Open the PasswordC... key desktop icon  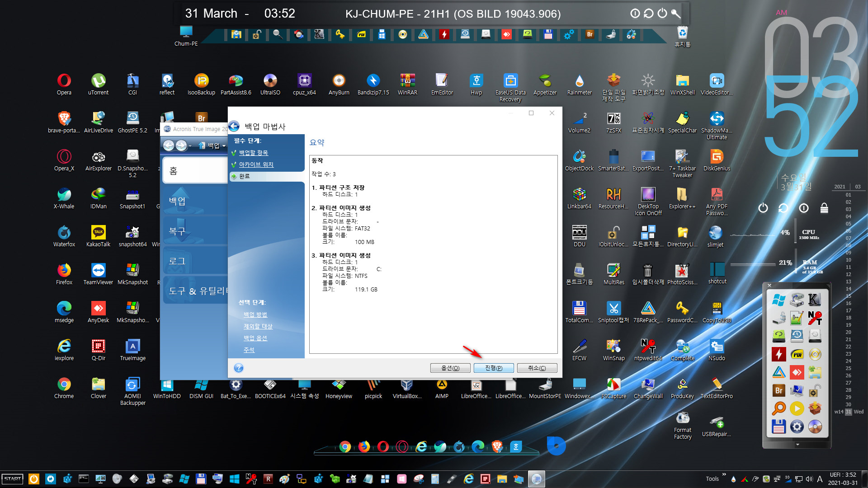(682, 312)
